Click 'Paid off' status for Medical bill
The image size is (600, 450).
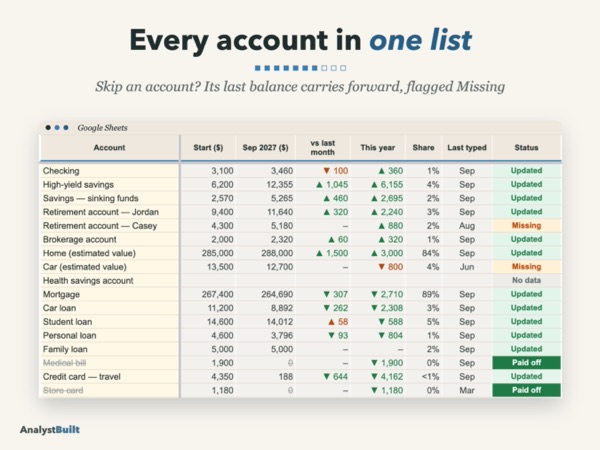(x=527, y=363)
